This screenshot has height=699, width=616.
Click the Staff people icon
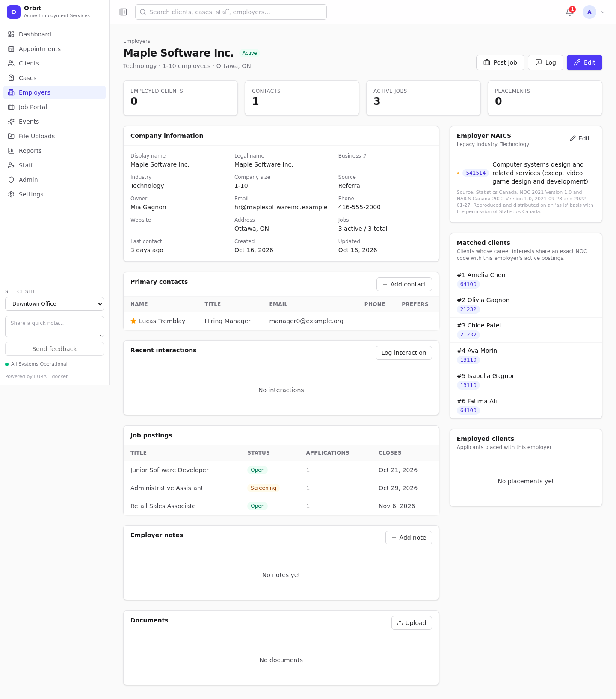point(11,165)
